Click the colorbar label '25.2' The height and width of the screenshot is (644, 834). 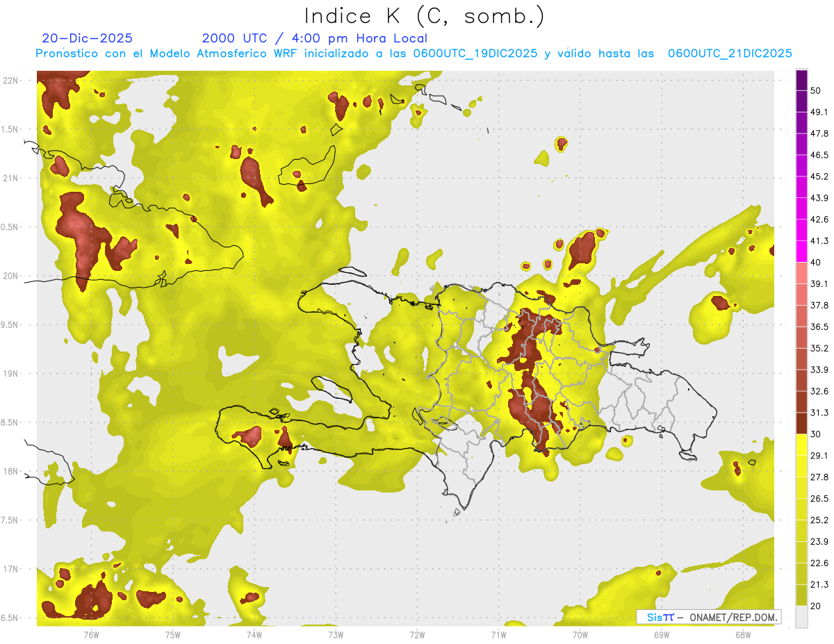[x=819, y=520]
